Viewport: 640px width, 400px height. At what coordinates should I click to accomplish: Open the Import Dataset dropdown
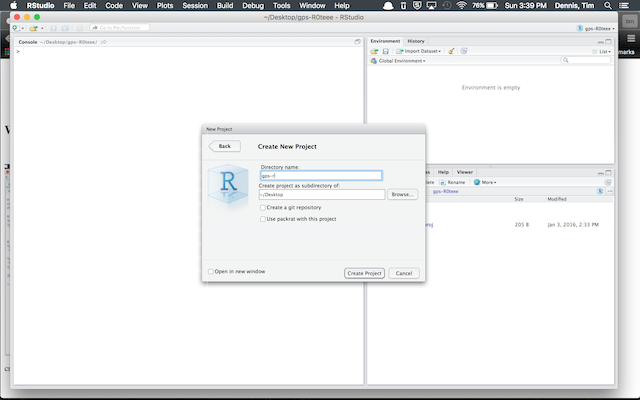click(419, 51)
